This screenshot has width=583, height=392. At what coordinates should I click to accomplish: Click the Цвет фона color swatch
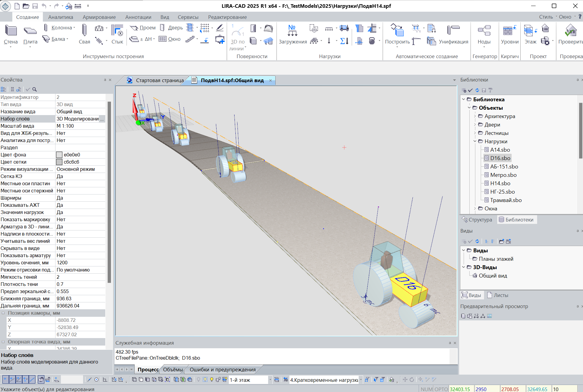pyautogui.click(x=59, y=155)
